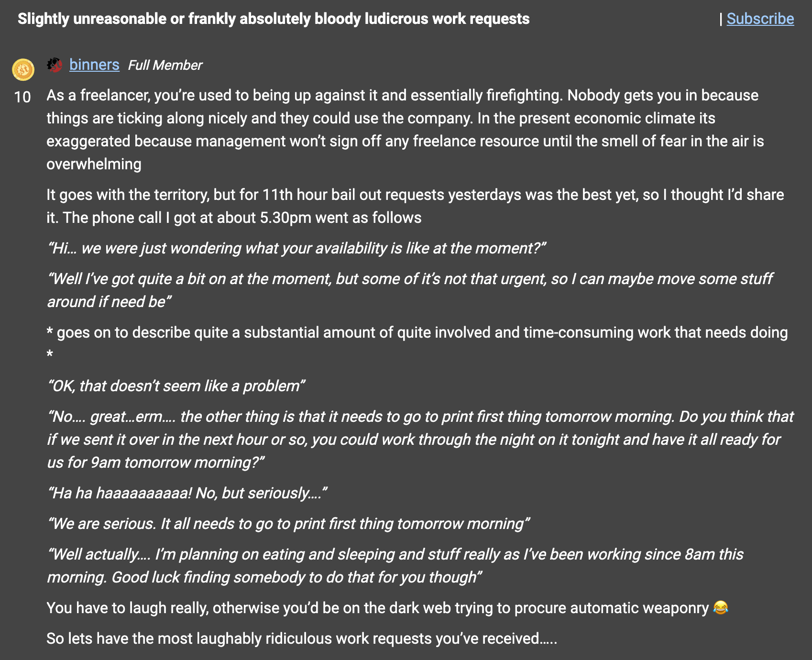Click the quote "OK, that doesn't seem like a problem"
The image size is (812, 660).
pyautogui.click(x=176, y=386)
